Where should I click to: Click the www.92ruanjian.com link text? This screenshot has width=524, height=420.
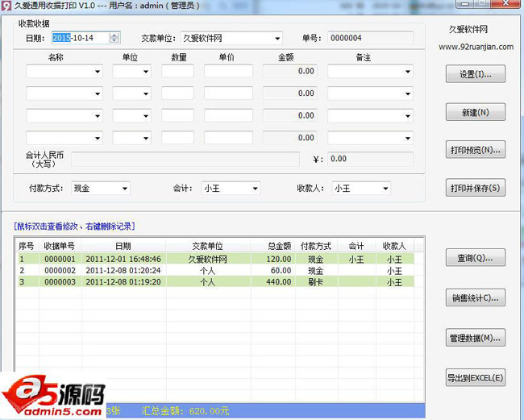[476, 47]
